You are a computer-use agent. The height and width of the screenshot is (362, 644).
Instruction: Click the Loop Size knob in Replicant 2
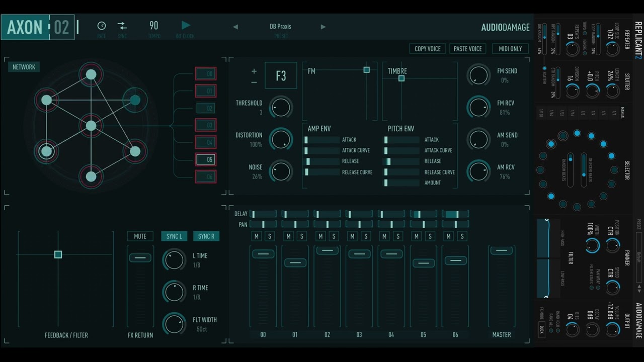pos(612,49)
